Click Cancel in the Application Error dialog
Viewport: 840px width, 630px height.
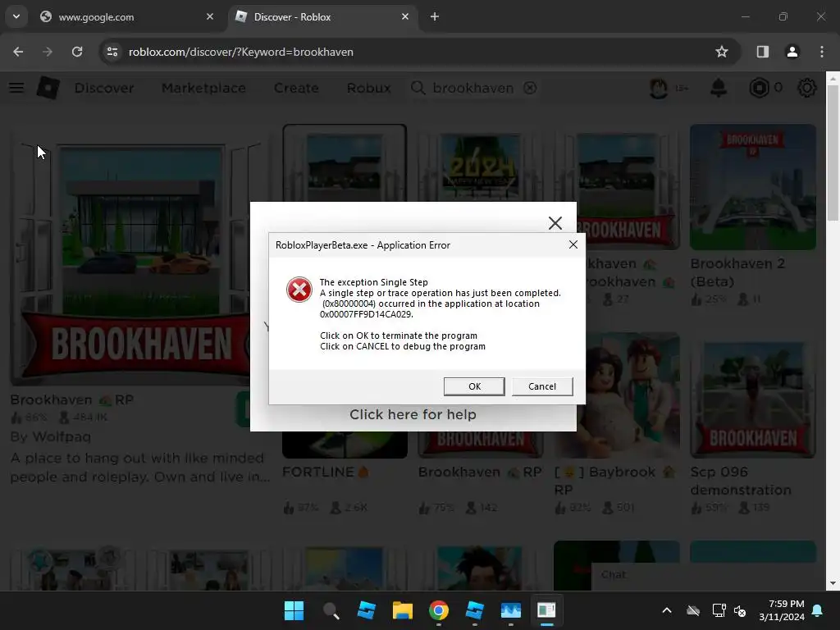pyautogui.click(x=542, y=386)
